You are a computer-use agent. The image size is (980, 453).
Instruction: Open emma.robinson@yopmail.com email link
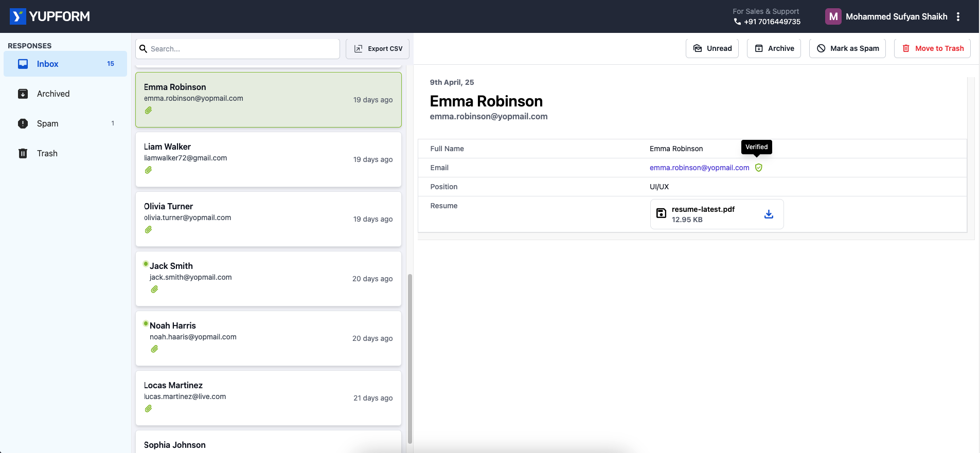[699, 168]
